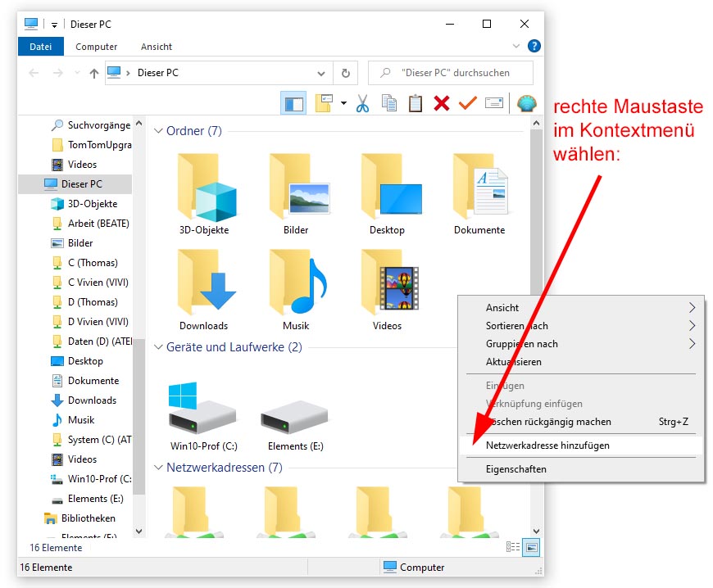
Task: Click the "Dieser PC" durchsuchen search field
Action: point(459,73)
